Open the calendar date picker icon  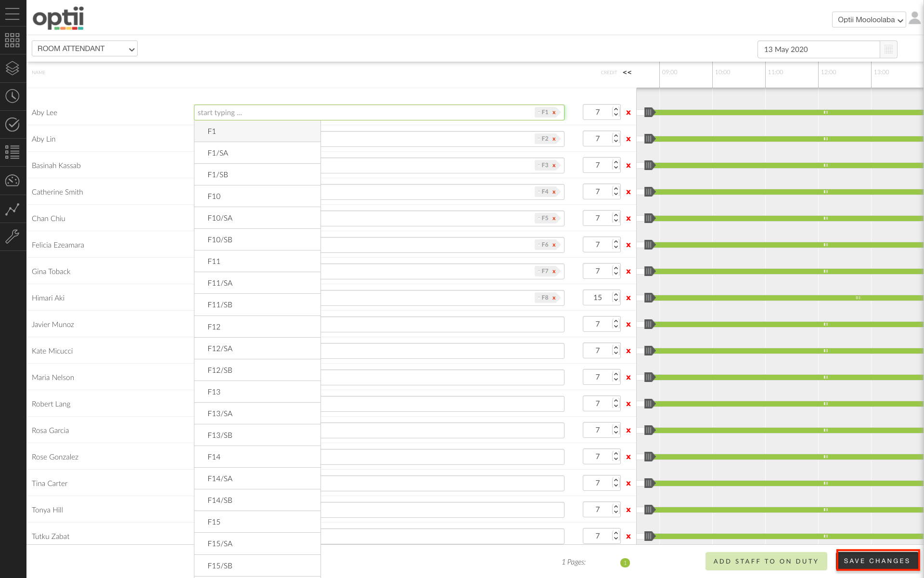(888, 49)
